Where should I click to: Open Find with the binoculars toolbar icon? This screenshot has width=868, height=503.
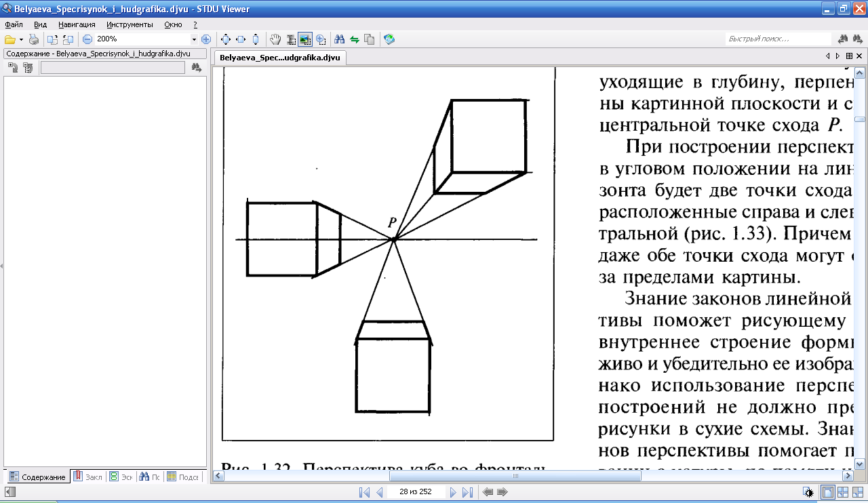[340, 39]
